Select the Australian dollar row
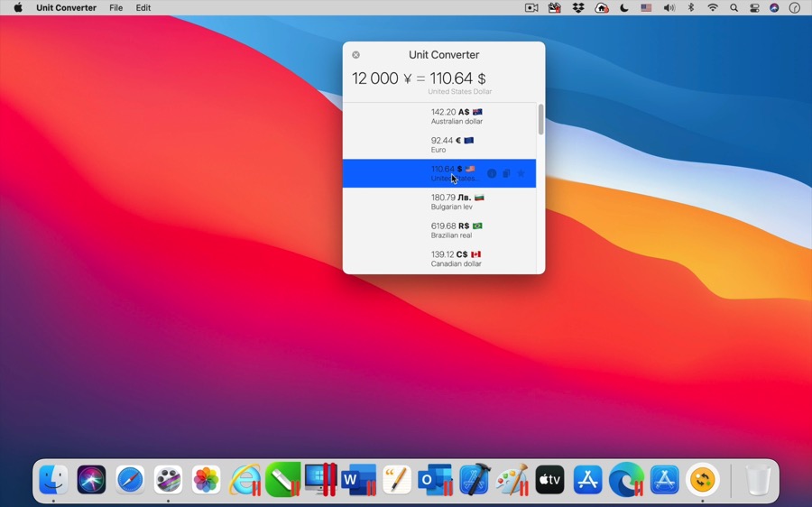This screenshot has width=812, height=507. 439,116
